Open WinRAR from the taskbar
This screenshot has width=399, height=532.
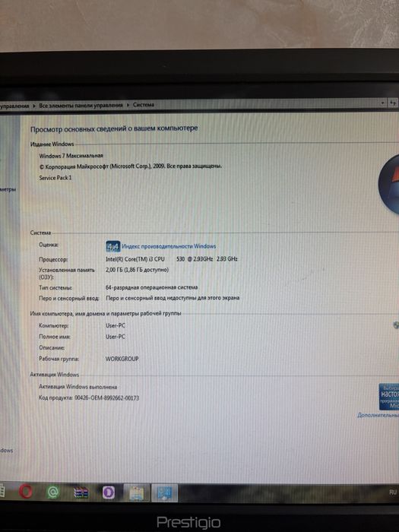point(81,492)
